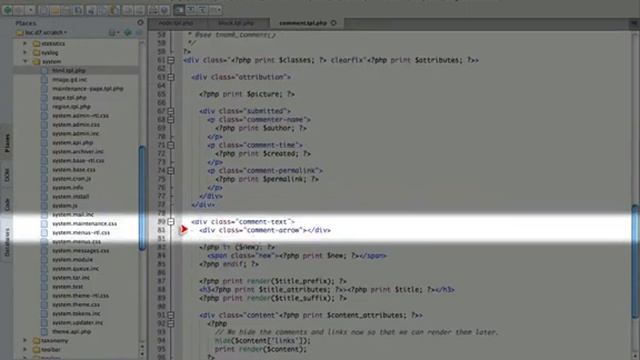This screenshot has width=640, height=360.
Task: Click the Open folder toolbar icon
Action: pyautogui.click(x=55, y=10)
